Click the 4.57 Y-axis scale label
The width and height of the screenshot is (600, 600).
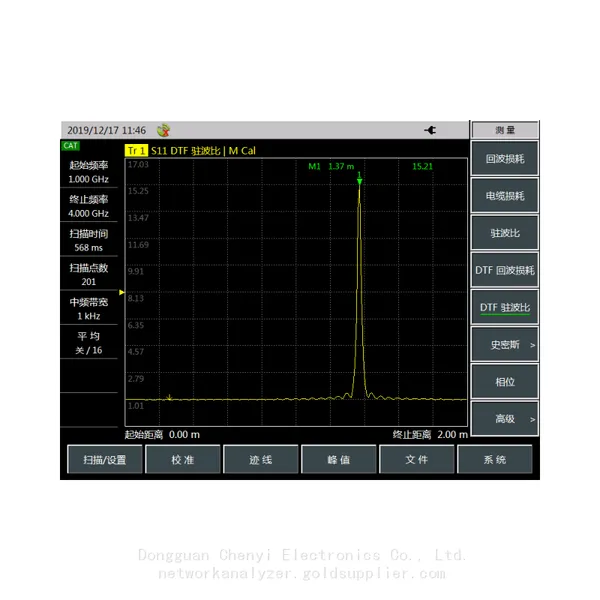[136, 352]
